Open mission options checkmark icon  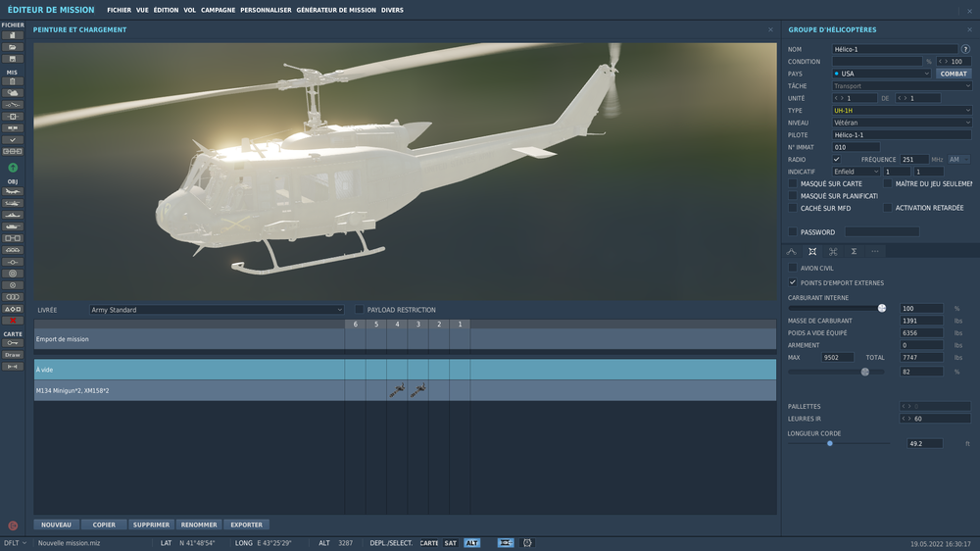click(13, 140)
